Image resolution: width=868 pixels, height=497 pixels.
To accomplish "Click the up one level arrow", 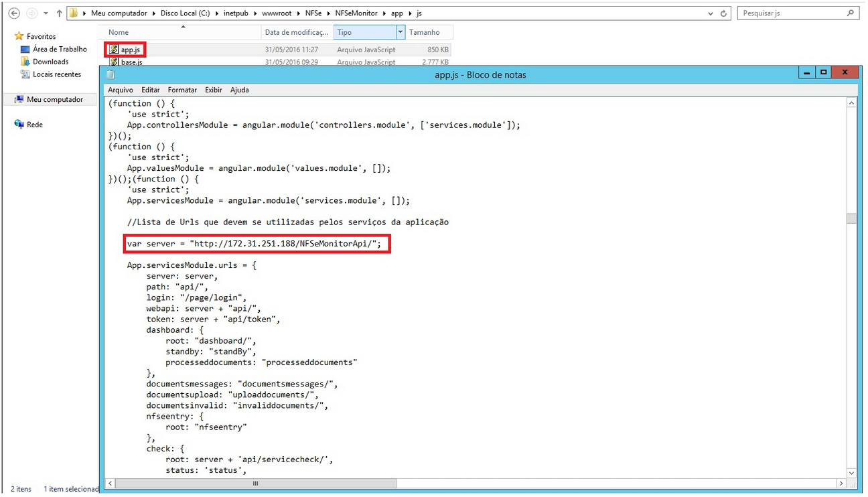I will [x=59, y=13].
